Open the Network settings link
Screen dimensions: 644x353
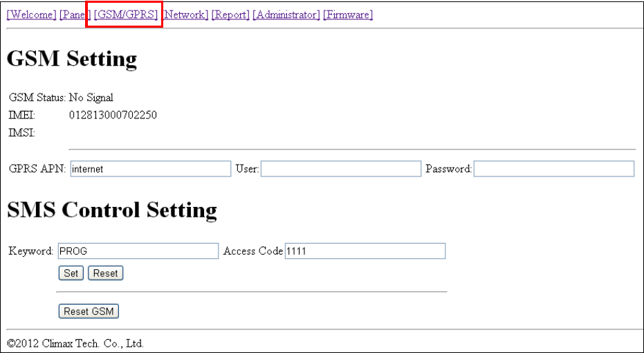pos(185,15)
